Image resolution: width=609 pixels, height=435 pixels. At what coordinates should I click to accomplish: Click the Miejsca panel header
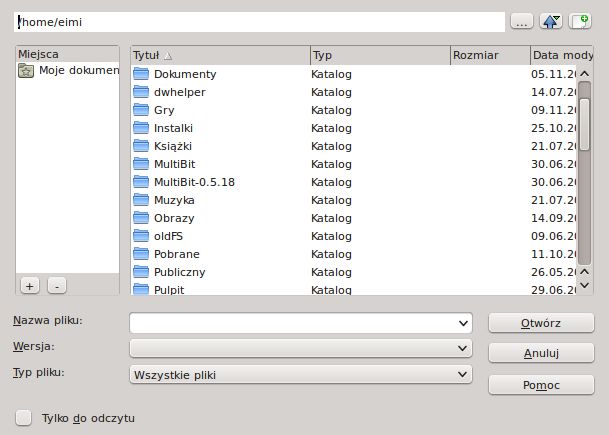click(x=68, y=54)
